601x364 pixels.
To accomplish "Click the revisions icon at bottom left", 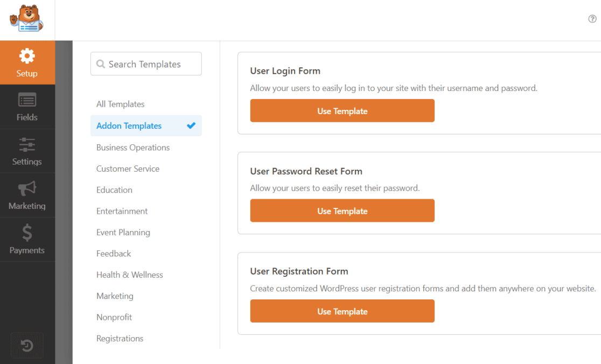I will coord(27,345).
